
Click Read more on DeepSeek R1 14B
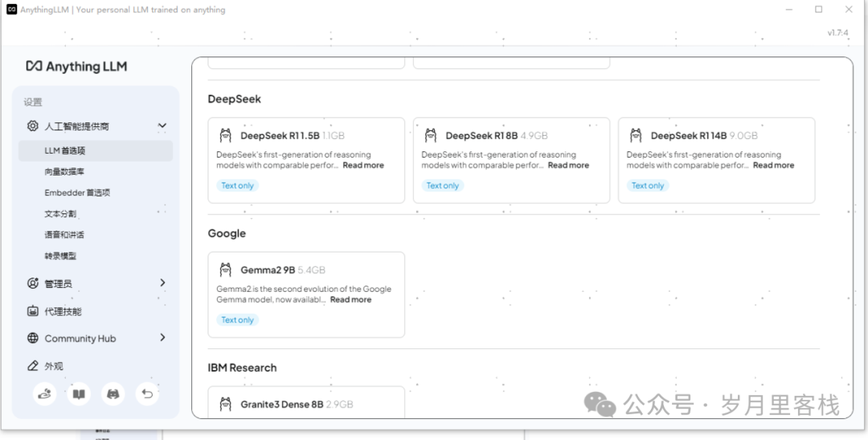(x=773, y=165)
